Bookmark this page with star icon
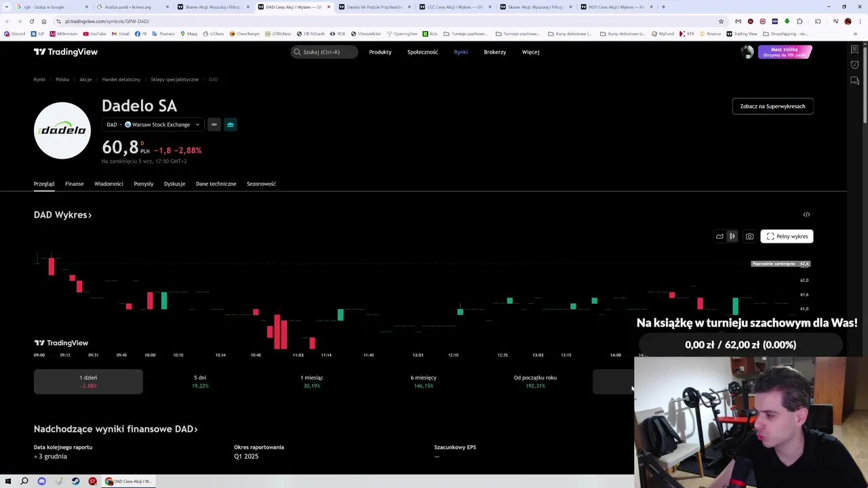The width and height of the screenshot is (868, 488). [721, 21]
